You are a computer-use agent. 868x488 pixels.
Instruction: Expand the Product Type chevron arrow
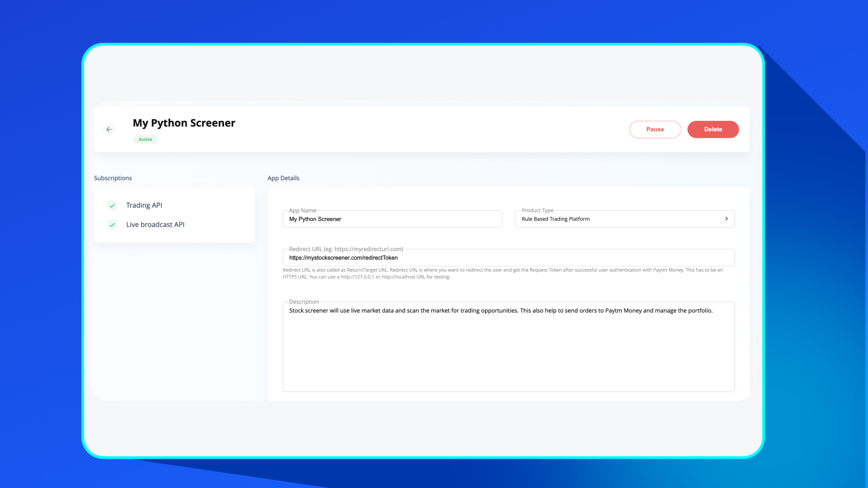pos(726,219)
